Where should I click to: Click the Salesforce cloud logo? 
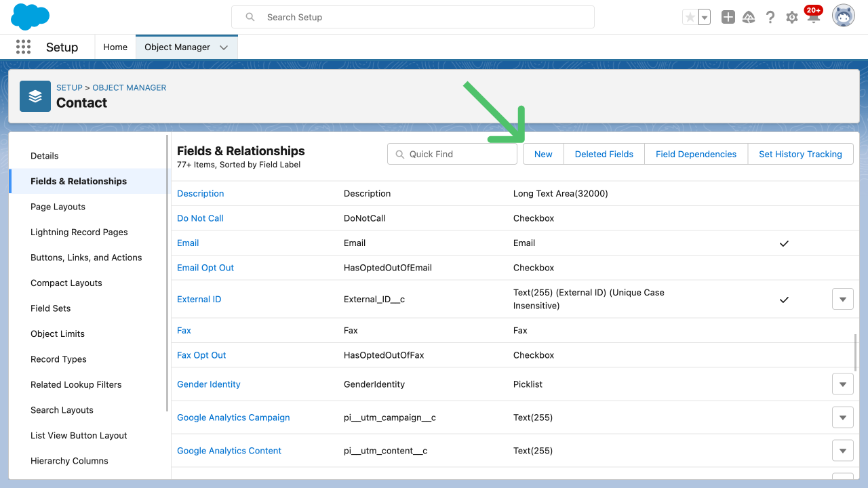coord(30,17)
